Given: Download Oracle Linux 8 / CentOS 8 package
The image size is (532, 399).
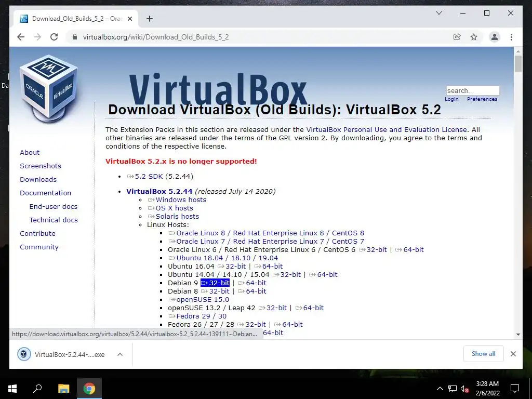Looking at the screenshot, I should 267,233.
